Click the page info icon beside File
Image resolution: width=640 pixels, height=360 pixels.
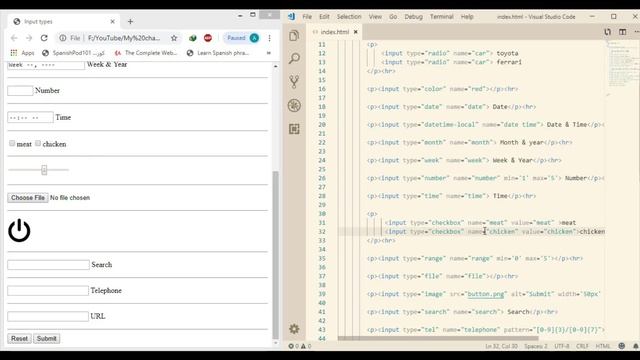pos(62,38)
